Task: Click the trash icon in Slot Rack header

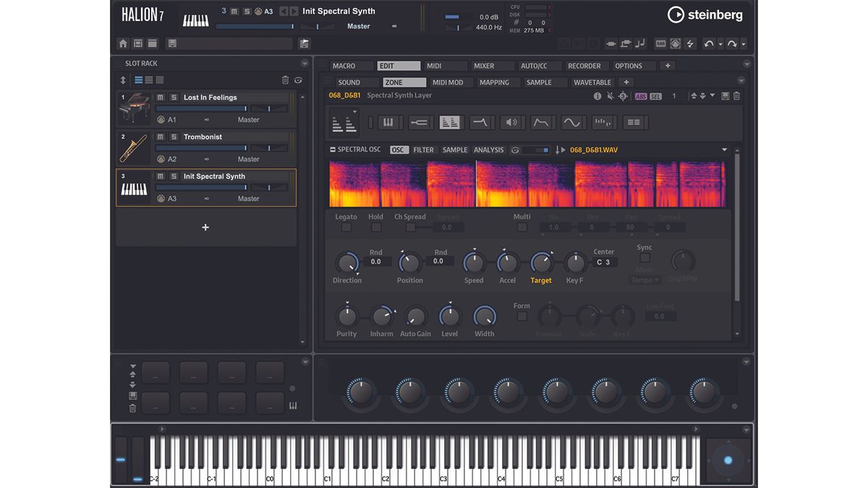Action: pyautogui.click(x=285, y=80)
